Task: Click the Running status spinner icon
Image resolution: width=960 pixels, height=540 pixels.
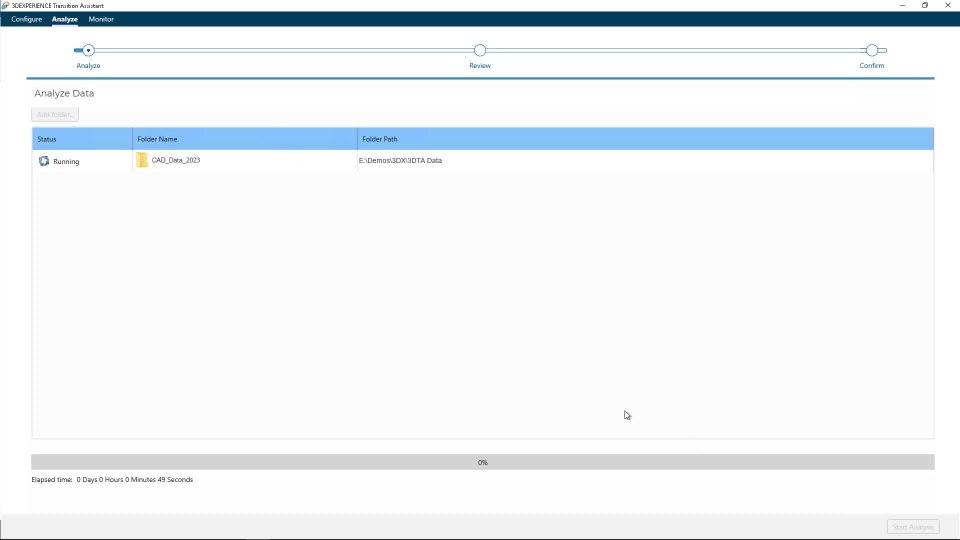Action: click(43, 161)
